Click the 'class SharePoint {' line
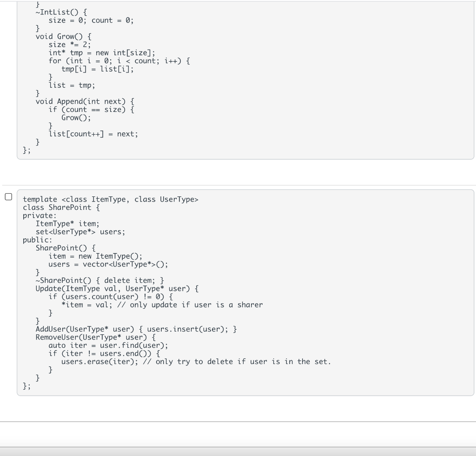476x456 pixels. tap(61, 208)
